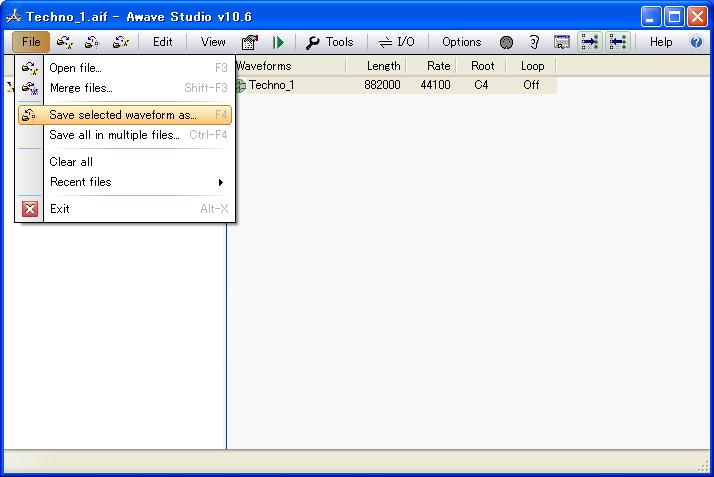
Task: Click the round record icon after Options
Action: (507, 42)
